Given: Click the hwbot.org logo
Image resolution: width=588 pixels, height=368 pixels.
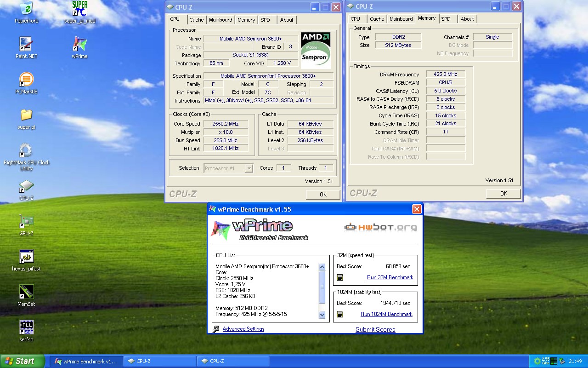Looking at the screenshot, I should pyautogui.click(x=381, y=227).
